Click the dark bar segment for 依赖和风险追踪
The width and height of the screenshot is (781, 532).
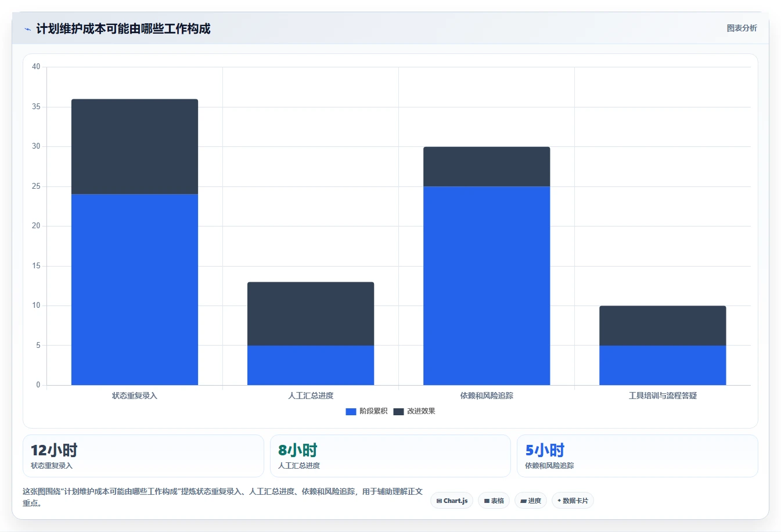[x=487, y=167]
